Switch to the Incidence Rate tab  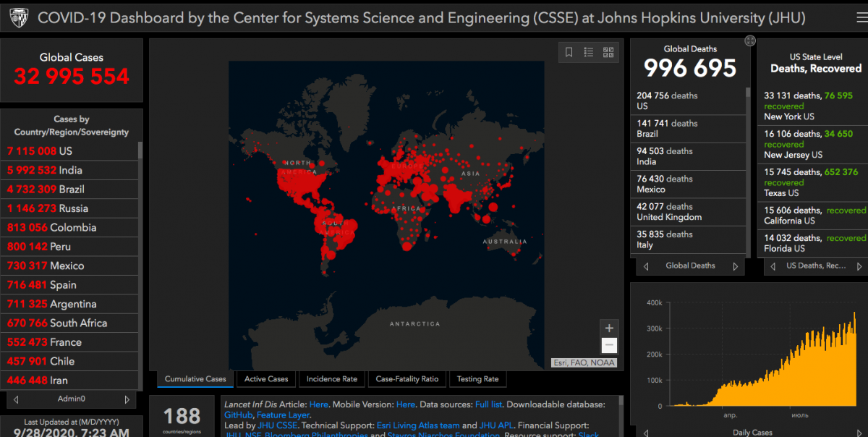[x=331, y=379]
